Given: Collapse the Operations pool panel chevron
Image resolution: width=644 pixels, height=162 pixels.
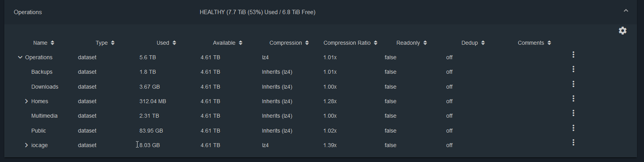Looking at the screenshot, I should (x=626, y=11).
